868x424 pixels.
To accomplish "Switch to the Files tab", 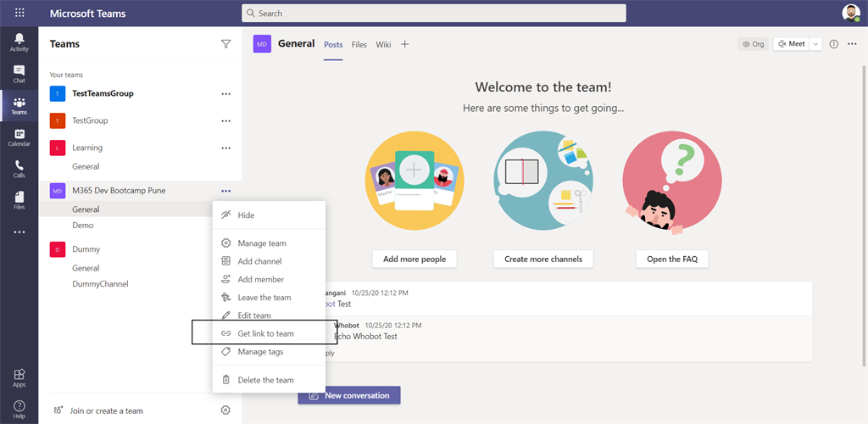I will coord(359,44).
